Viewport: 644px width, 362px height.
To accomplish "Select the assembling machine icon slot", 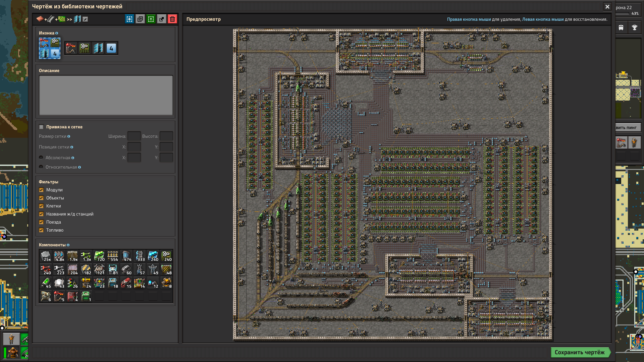I will coord(85,48).
